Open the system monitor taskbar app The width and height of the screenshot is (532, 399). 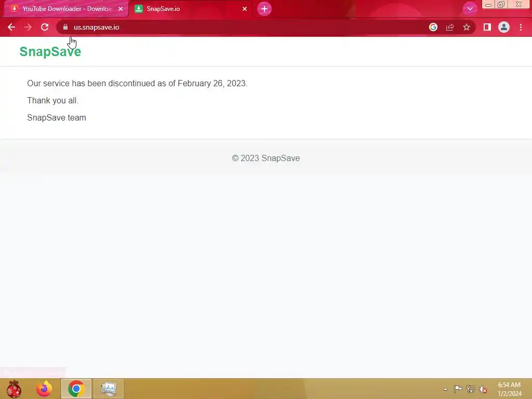(108, 389)
